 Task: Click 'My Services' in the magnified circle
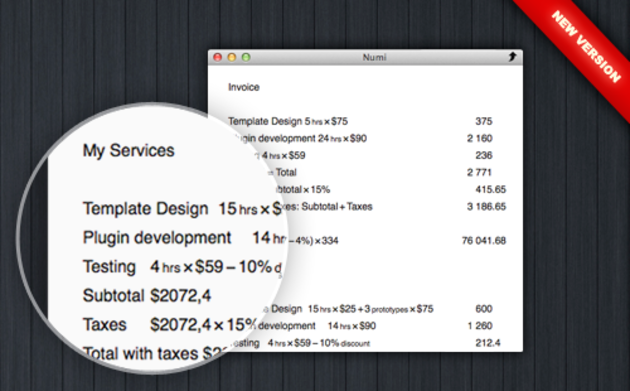[129, 151]
